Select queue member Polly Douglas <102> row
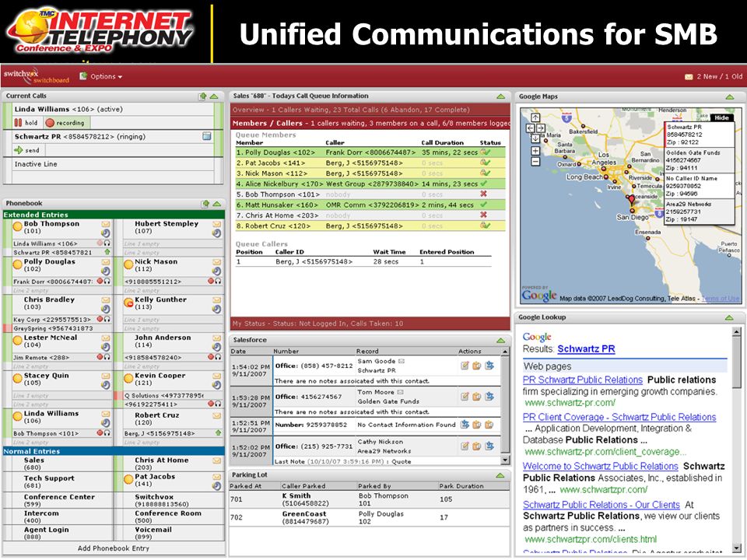 [x=370, y=152]
